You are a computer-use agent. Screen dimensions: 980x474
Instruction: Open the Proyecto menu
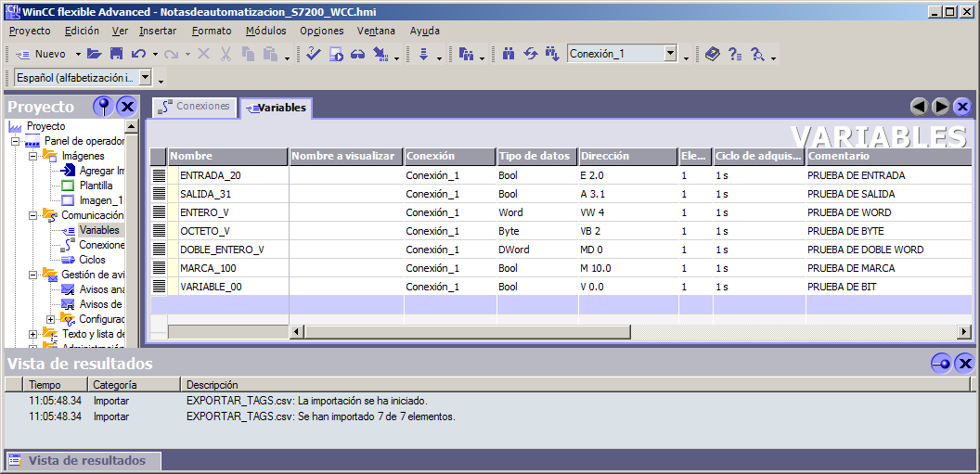tap(30, 31)
